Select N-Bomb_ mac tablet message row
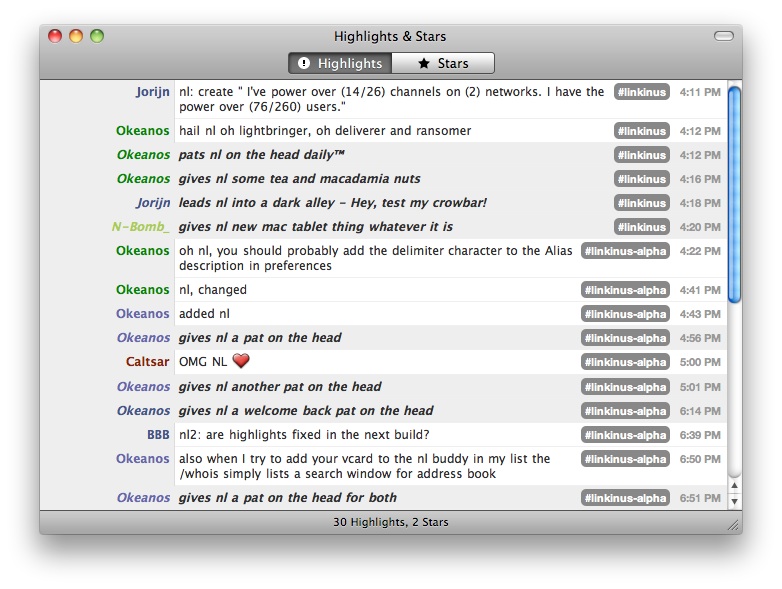This screenshot has width=782, height=589. coord(315,227)
